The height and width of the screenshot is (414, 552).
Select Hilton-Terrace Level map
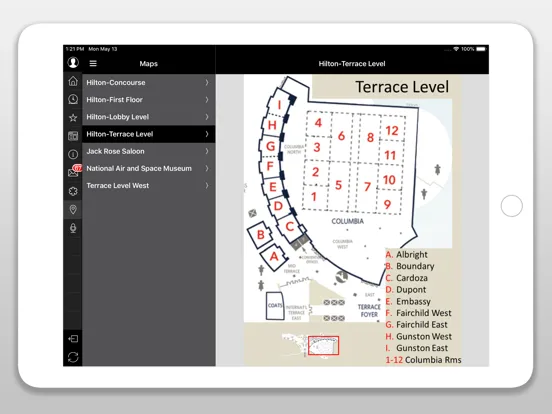[x=149, y=134]
